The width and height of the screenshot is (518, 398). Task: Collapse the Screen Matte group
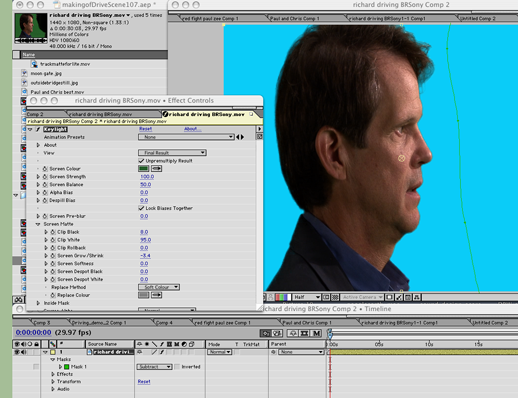38,224
